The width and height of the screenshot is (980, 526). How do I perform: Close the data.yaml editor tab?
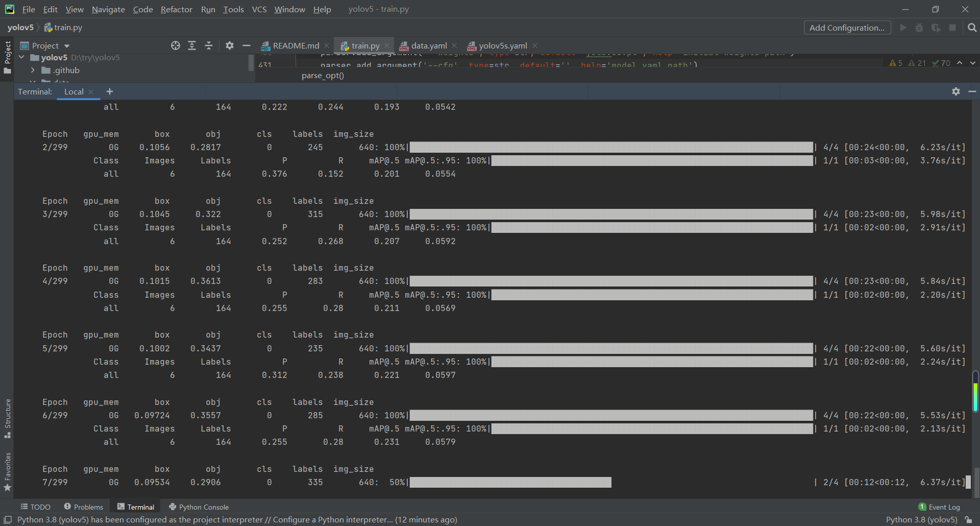pos(454,45)
